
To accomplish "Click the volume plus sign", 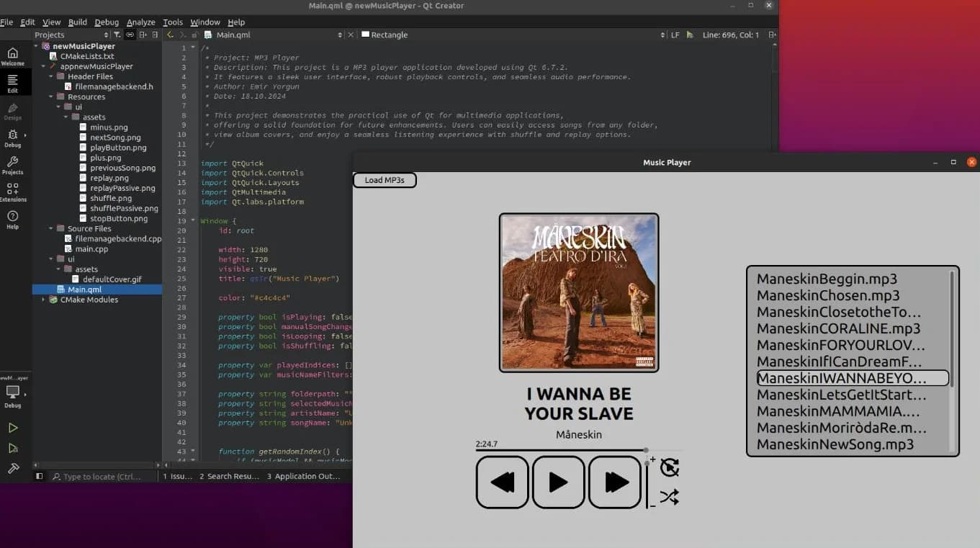I will (653, 459).
